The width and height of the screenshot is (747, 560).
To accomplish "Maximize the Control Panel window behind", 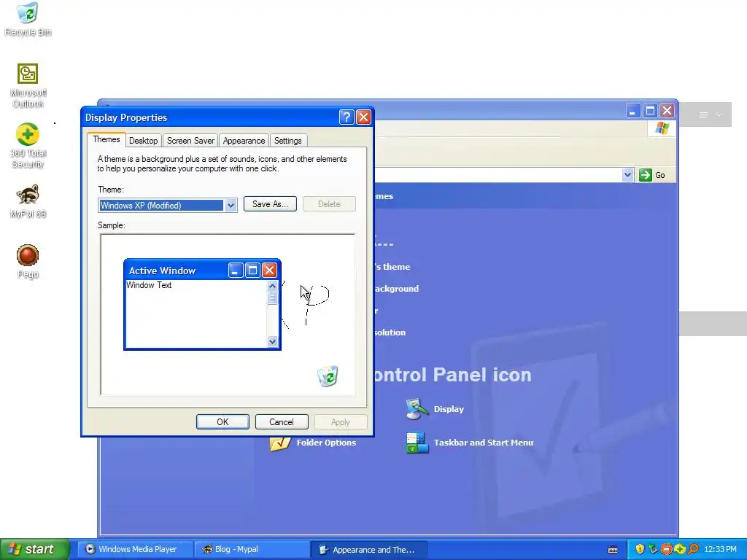I will point(650,111).
